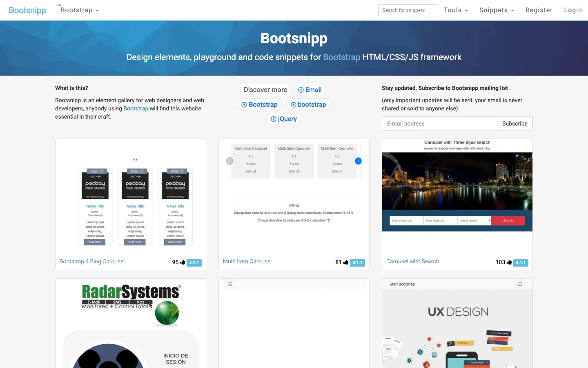Click 4.1.1 badge on Carousel with Search card
Image resolution: width=588 pixels, height=368 pixels.
tap(521, 263)
